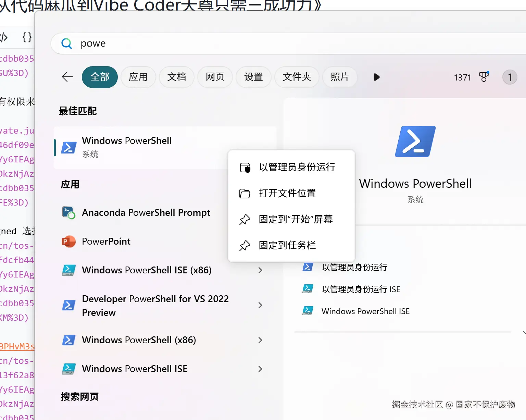Viewport: 526px width, 420px height.
Task: Click 以管理员身份运行 in preview pane
Action: 354,268
